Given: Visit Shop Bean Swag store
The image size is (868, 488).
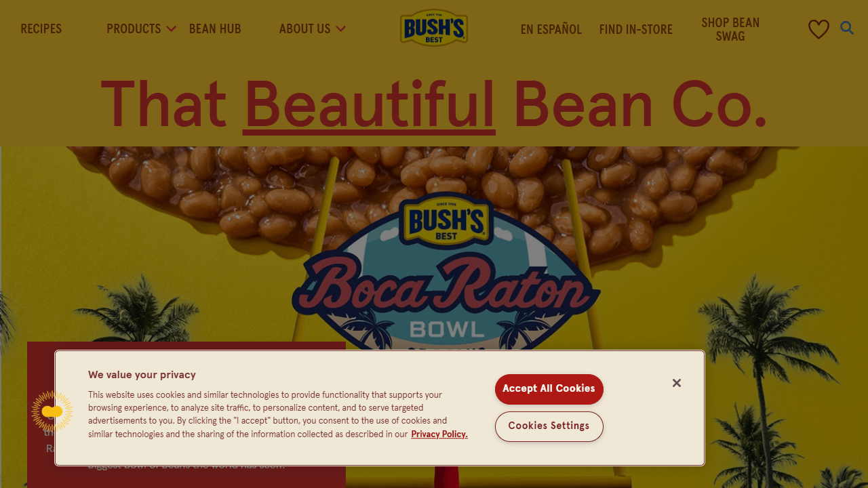Looking at the screenshot, I should point(730,29).
